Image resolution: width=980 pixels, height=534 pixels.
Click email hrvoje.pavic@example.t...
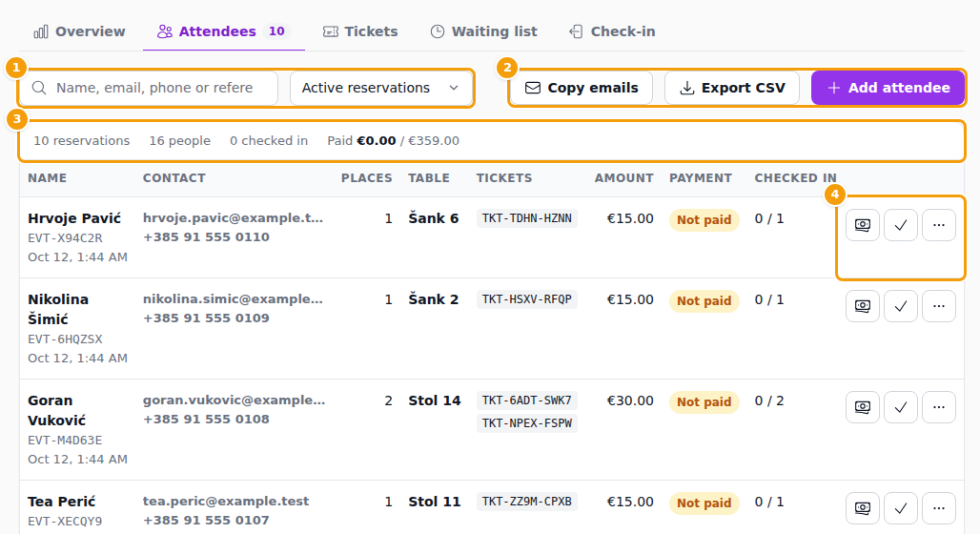click(x=234, y=218)
